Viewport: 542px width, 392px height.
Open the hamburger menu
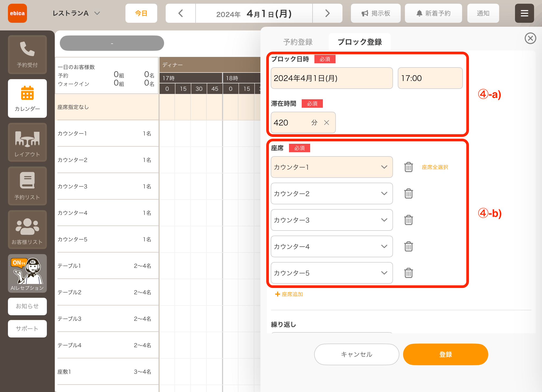[x=524, y=13]
